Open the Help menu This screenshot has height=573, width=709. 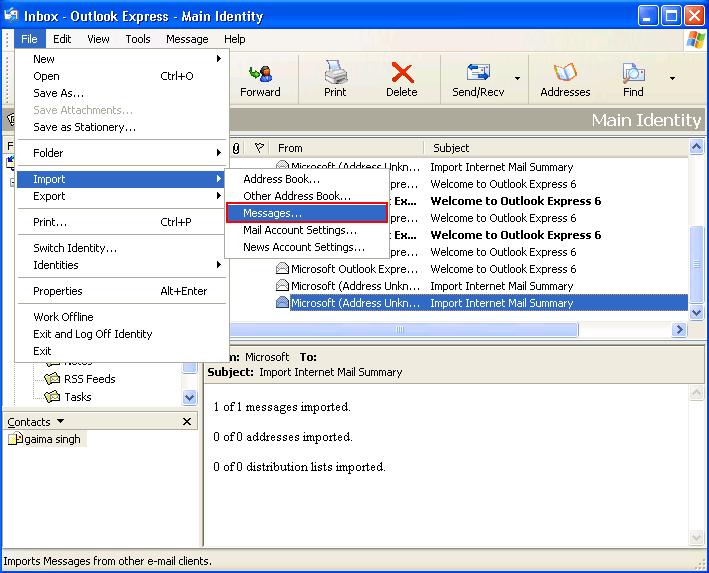point(235,39)
